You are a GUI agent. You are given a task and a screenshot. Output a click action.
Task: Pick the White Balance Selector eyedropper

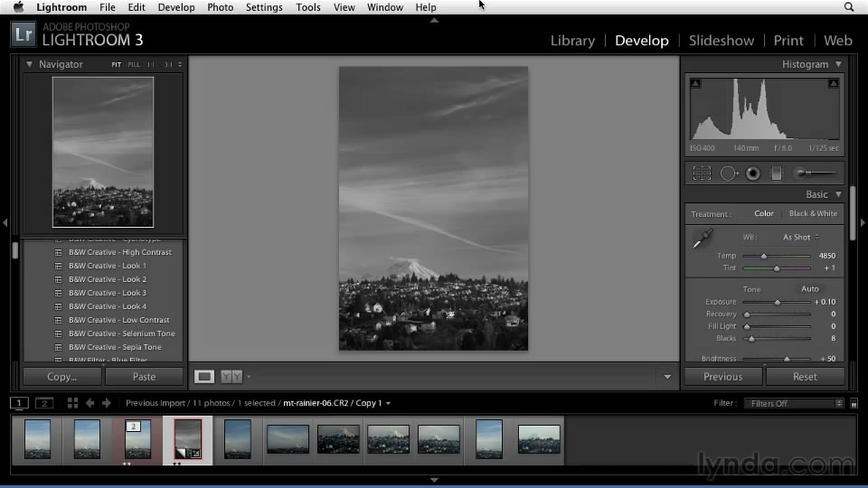(703, 239)
